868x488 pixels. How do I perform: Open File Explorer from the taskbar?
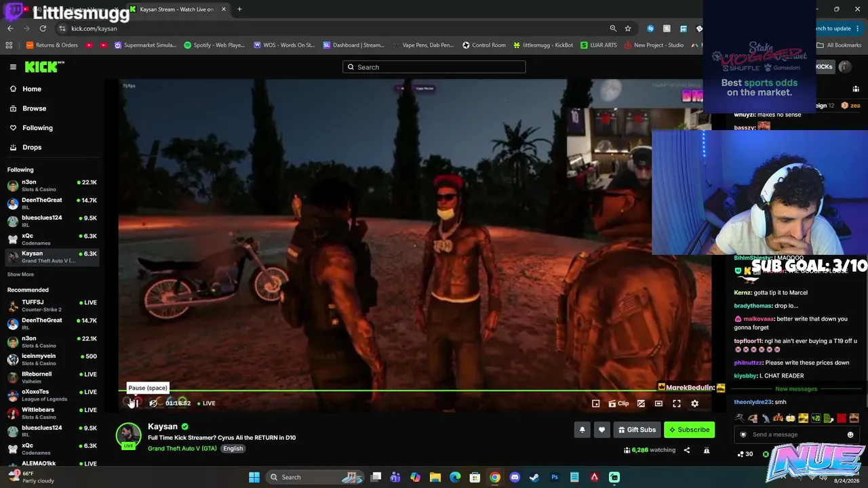tap(435, 477)
